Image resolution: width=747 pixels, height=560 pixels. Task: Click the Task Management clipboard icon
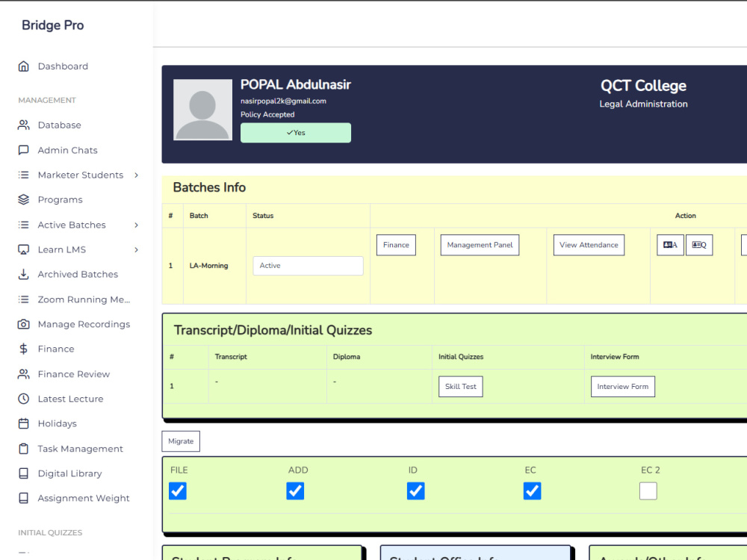23,449
